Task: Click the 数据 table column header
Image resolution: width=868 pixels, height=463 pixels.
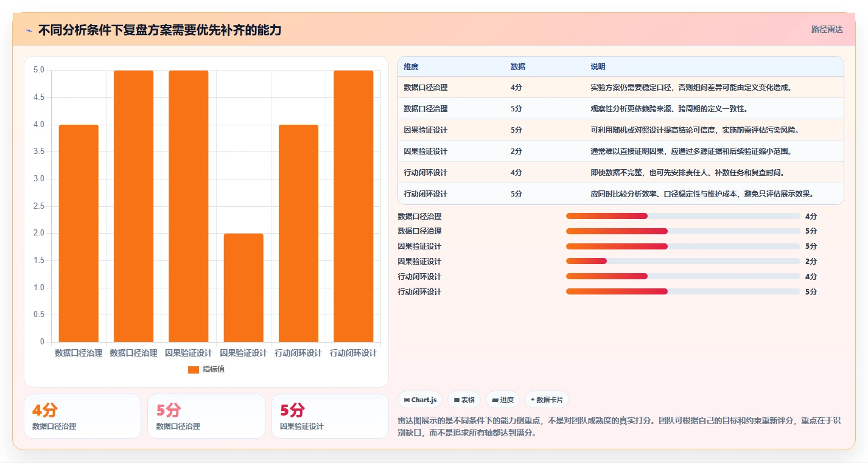Action: point(518,67)
